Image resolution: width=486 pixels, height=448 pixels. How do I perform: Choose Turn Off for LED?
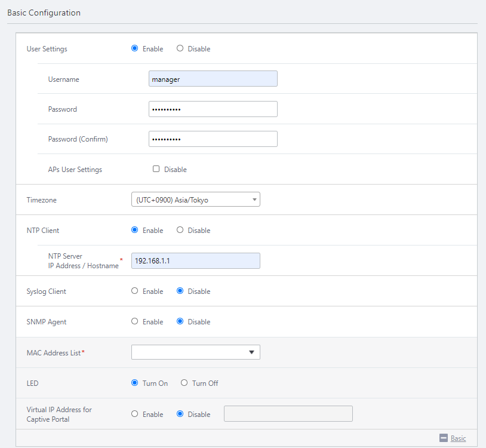pos(184,383)
